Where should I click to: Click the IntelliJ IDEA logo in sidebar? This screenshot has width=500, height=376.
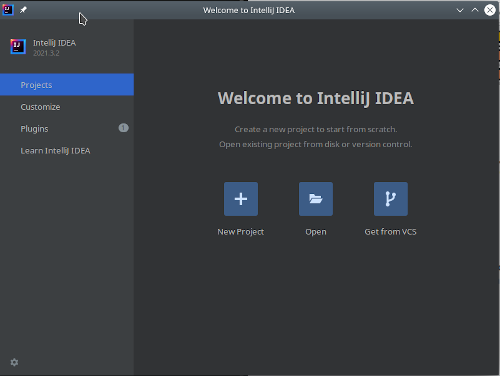click(18, 46)
